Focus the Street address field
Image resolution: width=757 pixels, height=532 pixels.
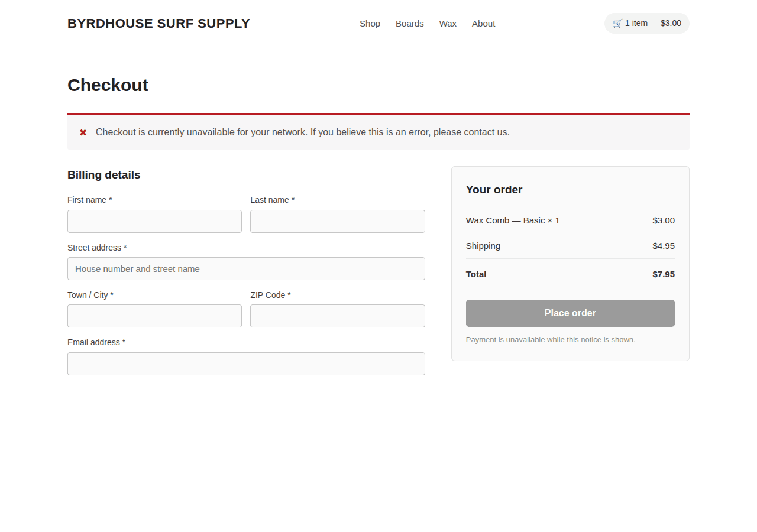pos(246,268)
